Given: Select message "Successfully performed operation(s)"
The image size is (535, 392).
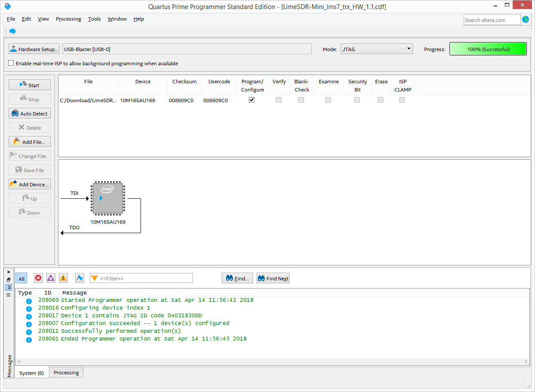Looking at the screenshot, I should [121, 331].
